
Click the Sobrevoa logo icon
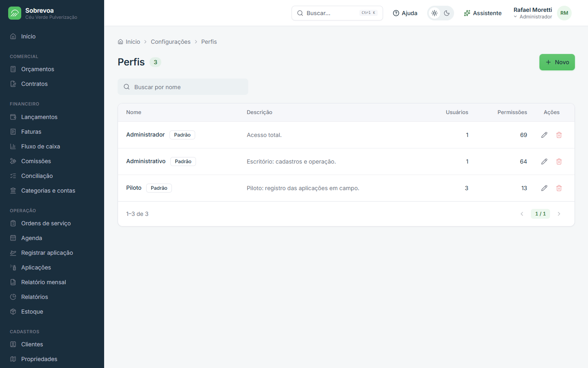pos(15,13)
